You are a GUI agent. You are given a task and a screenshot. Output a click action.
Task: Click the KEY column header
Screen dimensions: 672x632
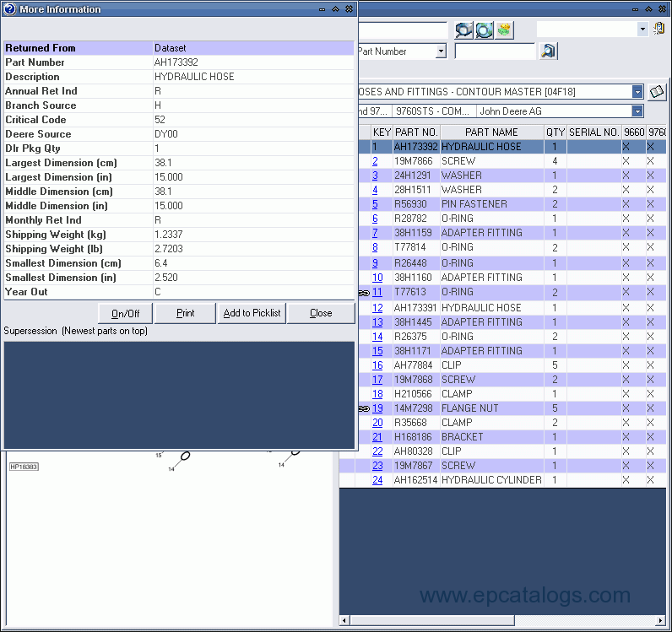382,132
